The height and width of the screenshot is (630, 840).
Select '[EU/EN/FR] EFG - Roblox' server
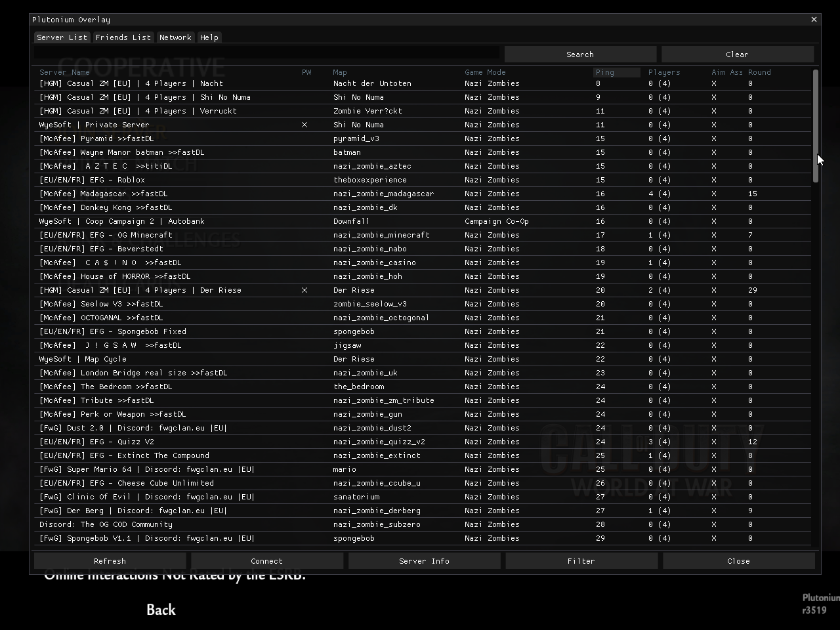point(423,180)
